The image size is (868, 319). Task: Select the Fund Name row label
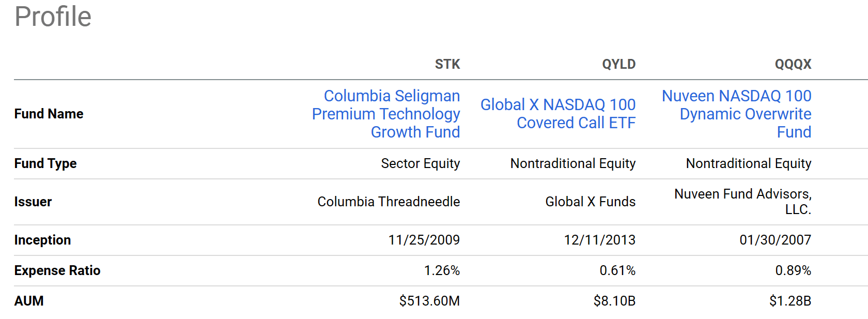tap(49, 114)
